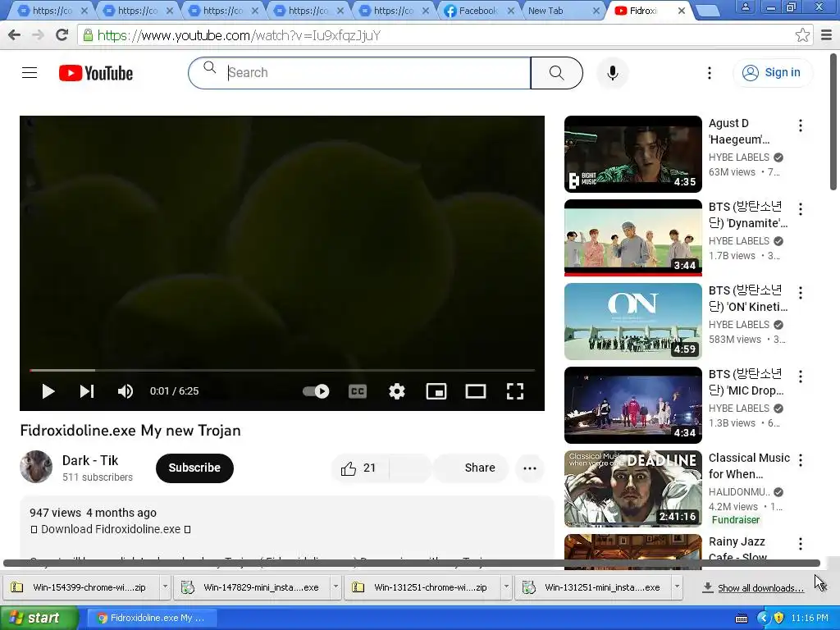Click the security shield tray icon
This screenshot has width=840, height=630.
(x=779, y=618)
